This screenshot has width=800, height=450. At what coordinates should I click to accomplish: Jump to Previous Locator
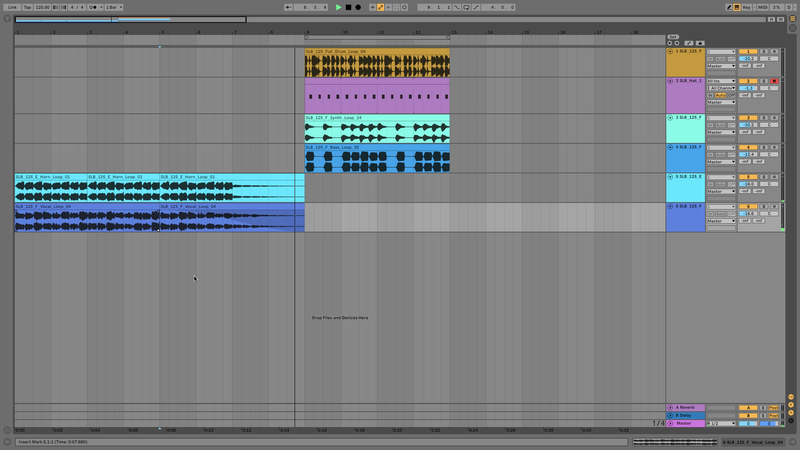[670, 43]
